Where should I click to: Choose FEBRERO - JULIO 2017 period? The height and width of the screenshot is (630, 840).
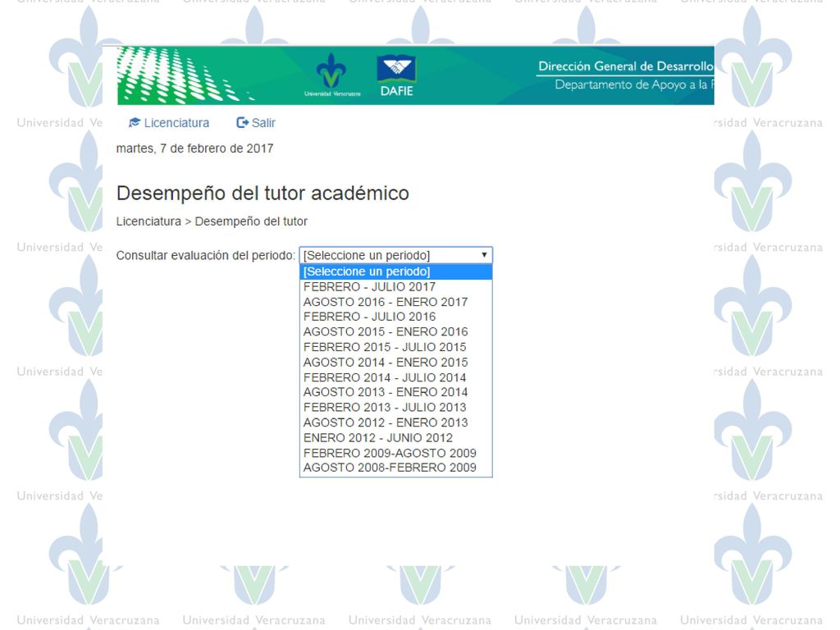click(x=396, y=286)
